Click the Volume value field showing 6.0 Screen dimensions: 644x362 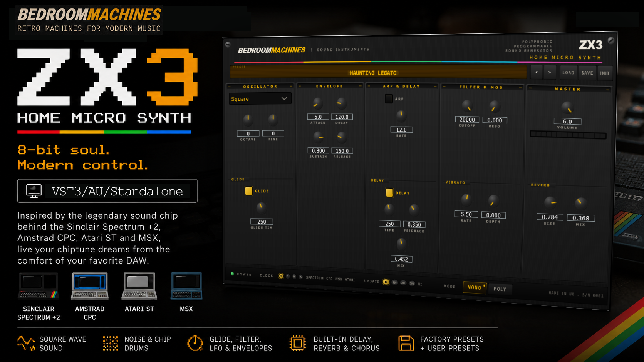(567, 121)
